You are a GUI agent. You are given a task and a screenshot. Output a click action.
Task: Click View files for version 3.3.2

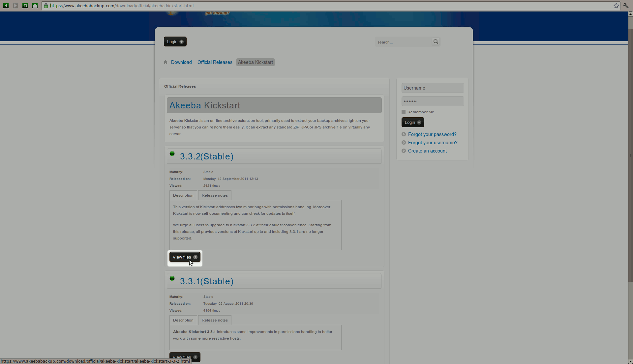point(185,257)
